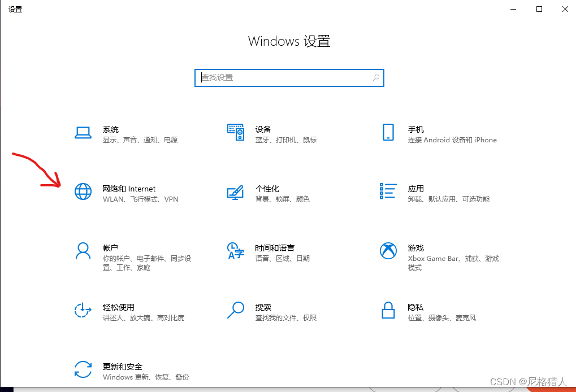Click the text 蓝牙、打印机、鼠标

point(286,140)
